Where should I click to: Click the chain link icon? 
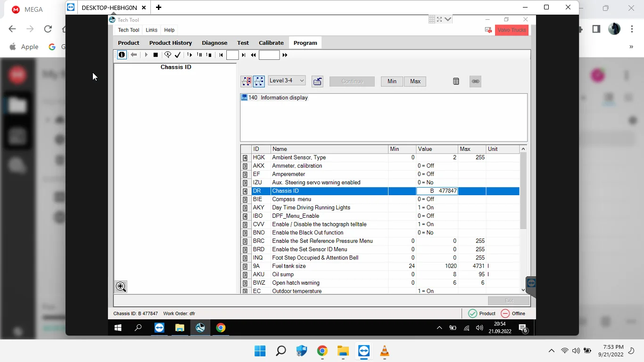click(475, 81)
